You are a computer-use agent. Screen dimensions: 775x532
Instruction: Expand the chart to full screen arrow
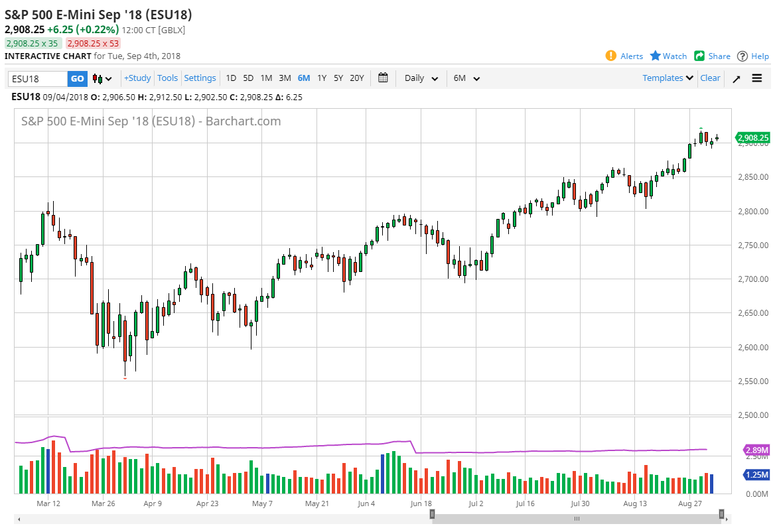pyautogui.click(x=736, y=78)
